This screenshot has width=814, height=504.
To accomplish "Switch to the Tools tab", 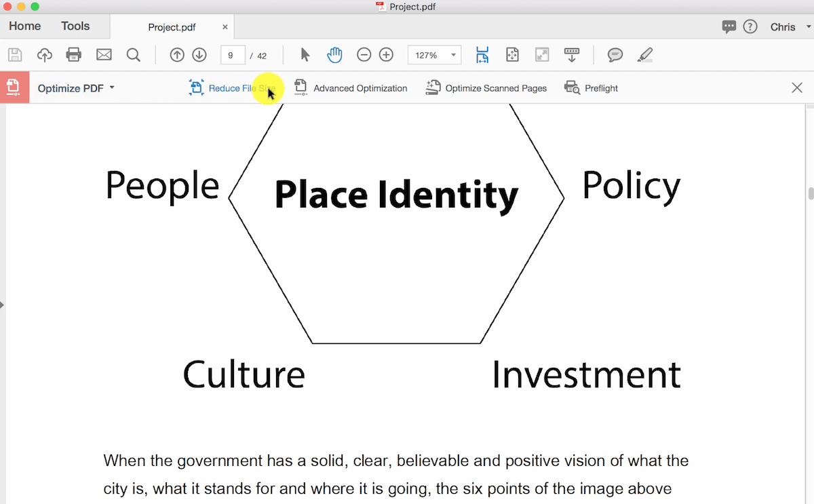I will point(75,26).
